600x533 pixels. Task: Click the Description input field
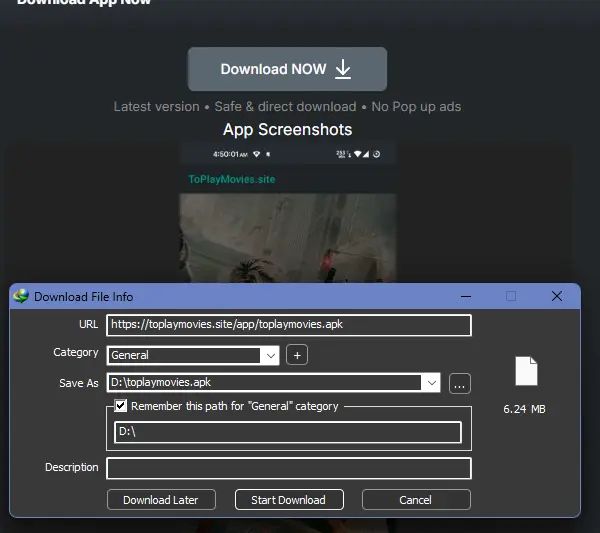coord(289,468)
